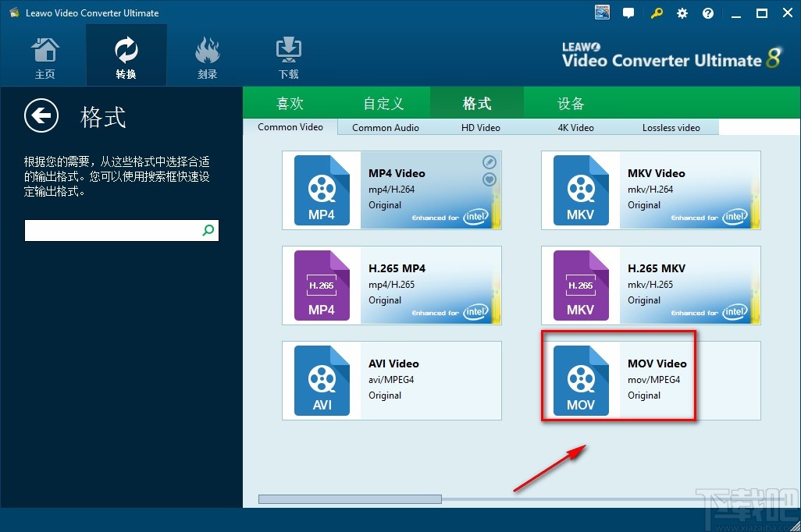The width and height of the screenshot is (801, 532).
Task: Click the search magnifier in the sidebar
Action: tap(208, 230)
